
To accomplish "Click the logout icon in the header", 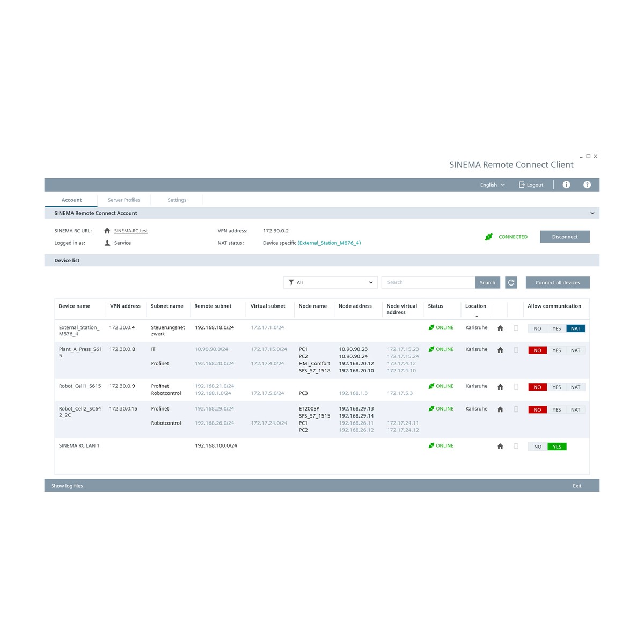I will (x=522, y=185).
